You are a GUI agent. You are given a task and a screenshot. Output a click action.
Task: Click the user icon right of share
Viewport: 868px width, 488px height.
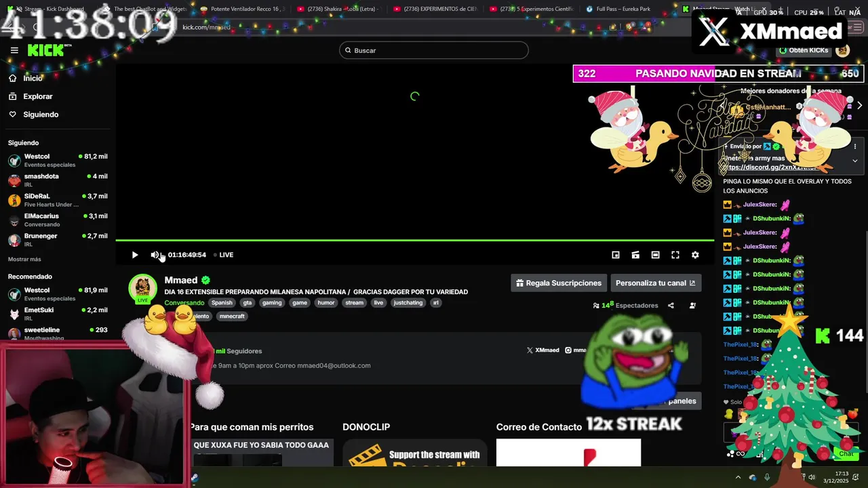692,306
